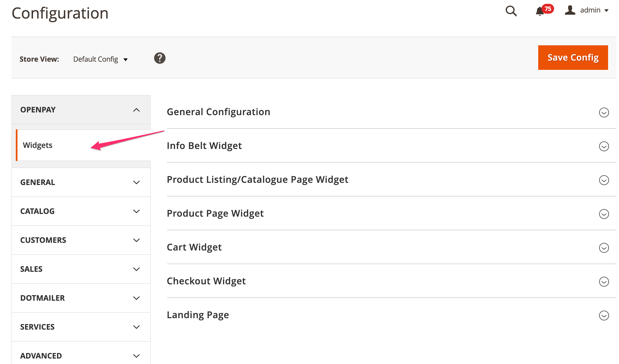This screenshot has height=364, width=619.
Task: Open the admin global search
Action: tap(511, 11)
